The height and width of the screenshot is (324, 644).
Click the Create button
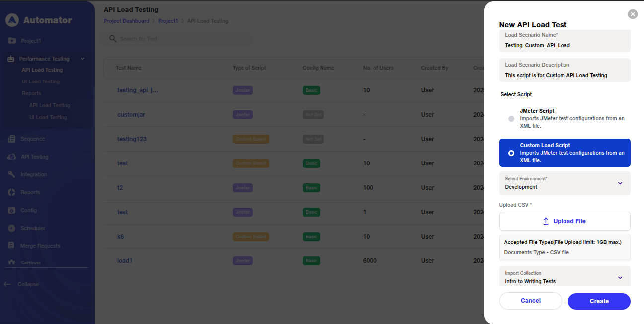point(599,301)
